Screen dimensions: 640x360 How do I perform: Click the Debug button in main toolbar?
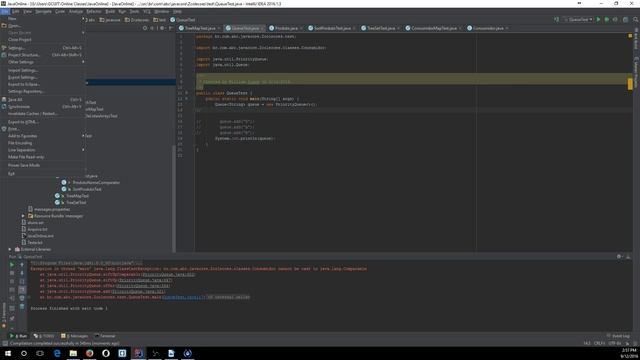[x=607, y=20]
